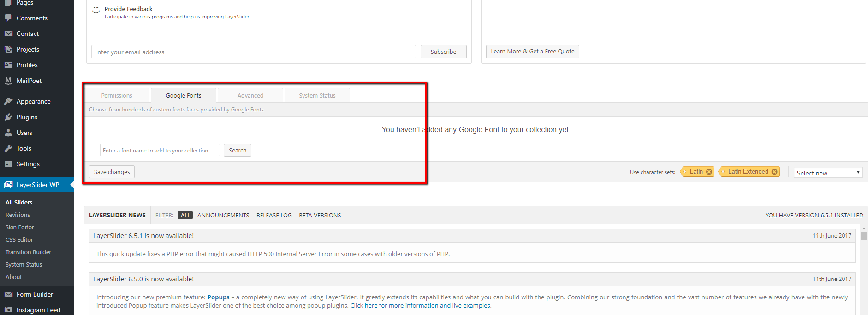
Task: Open Users via the person icon
Action: point(8,133)
